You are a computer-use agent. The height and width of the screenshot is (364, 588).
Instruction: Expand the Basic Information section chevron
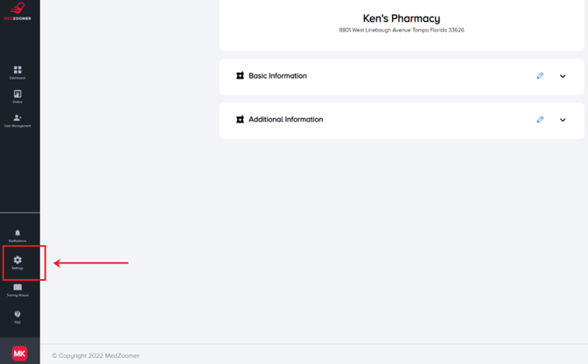tap(563, 76)
